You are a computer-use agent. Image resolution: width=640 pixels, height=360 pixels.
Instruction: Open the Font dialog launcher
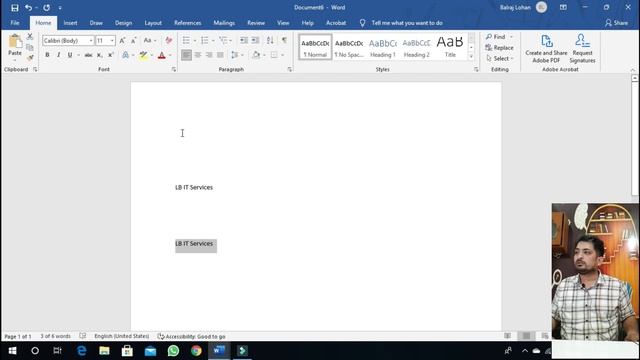174,70
